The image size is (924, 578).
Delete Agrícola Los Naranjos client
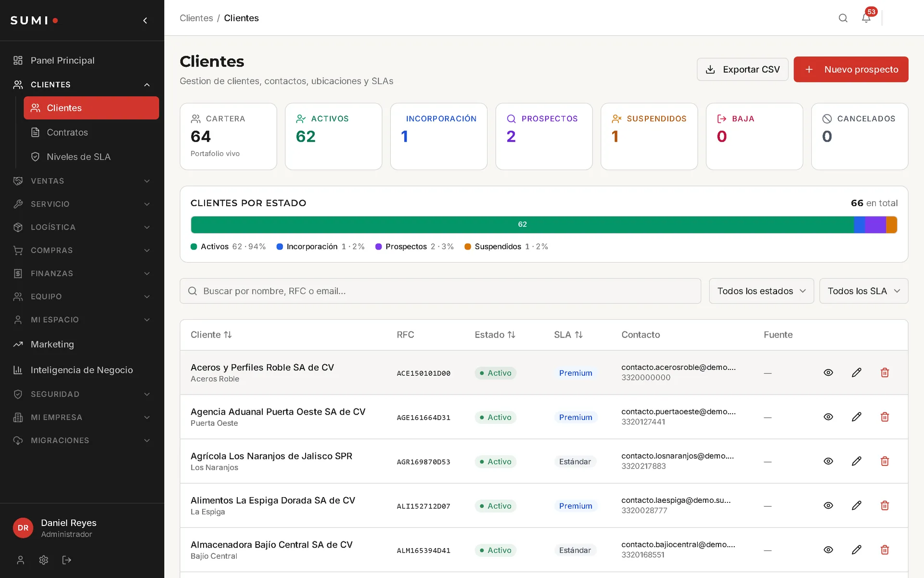(885, 461)
